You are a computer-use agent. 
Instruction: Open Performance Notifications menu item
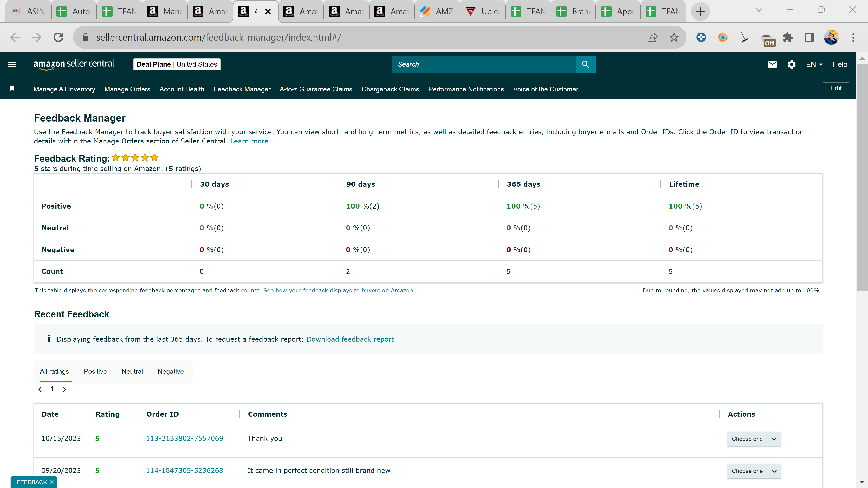pos(466,89)
